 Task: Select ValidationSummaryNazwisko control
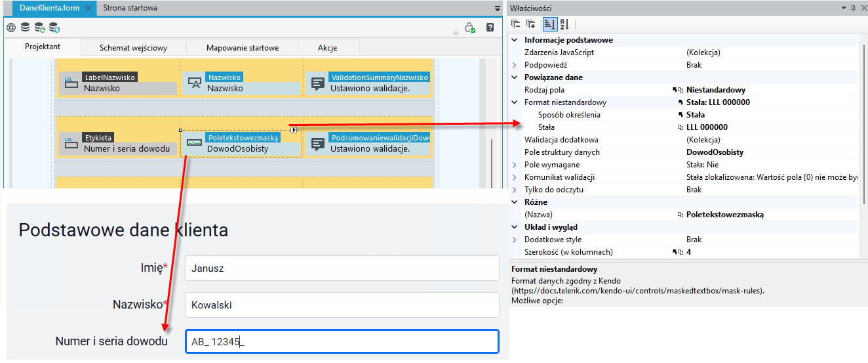[367, 83]
